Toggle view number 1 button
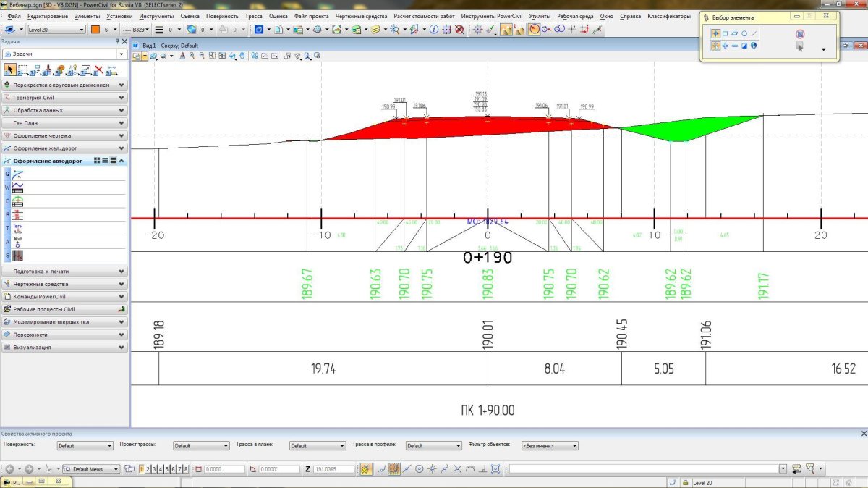Image resolution: width=868 pixels, height=488 pixels. pos(141,469)
